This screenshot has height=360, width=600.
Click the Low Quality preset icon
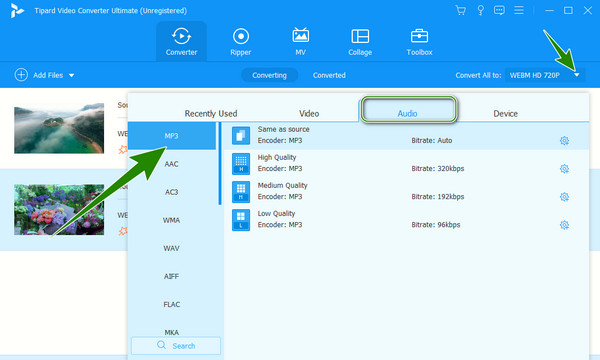pyautogui.click(x=241, y=220)
